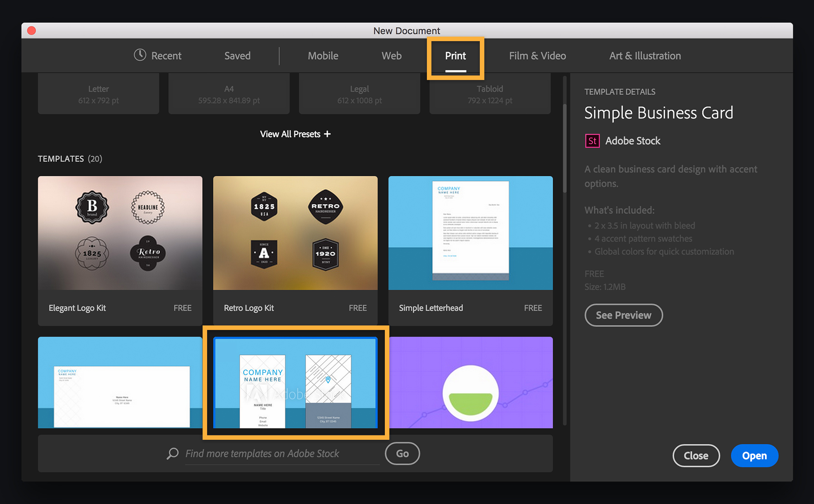Viewport: 814px width, 504px height.
Task: Select the Tabloid 792 x 1224 pt preset
Action: coord(489,94)
